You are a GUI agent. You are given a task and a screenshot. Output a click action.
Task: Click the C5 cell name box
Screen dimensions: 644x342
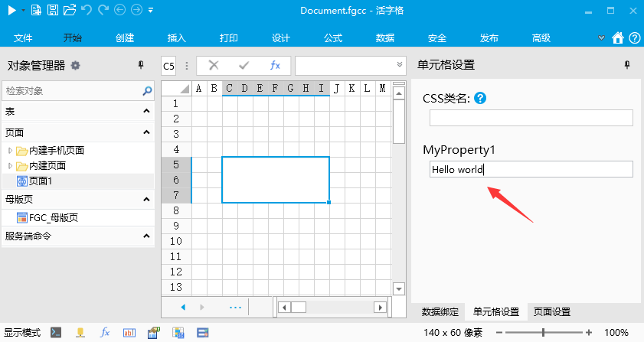tap(168, 66)
